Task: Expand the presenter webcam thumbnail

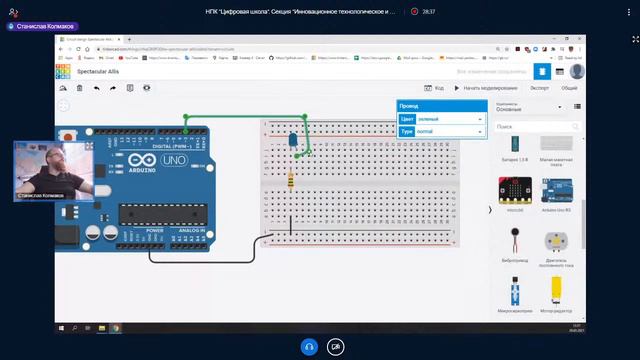Action: [x=89, y=146]
